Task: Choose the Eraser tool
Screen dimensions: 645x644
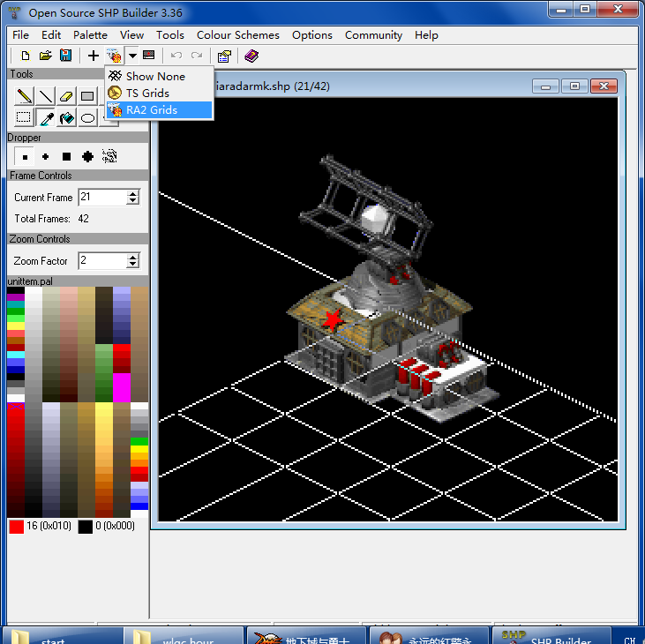Action: tap(67, 96)
